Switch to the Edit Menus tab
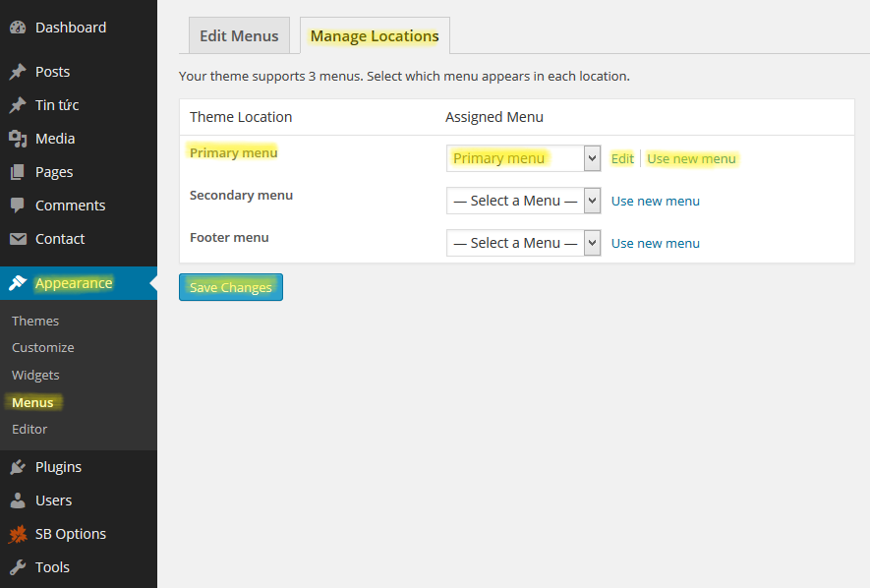 (x=239, y=35)
